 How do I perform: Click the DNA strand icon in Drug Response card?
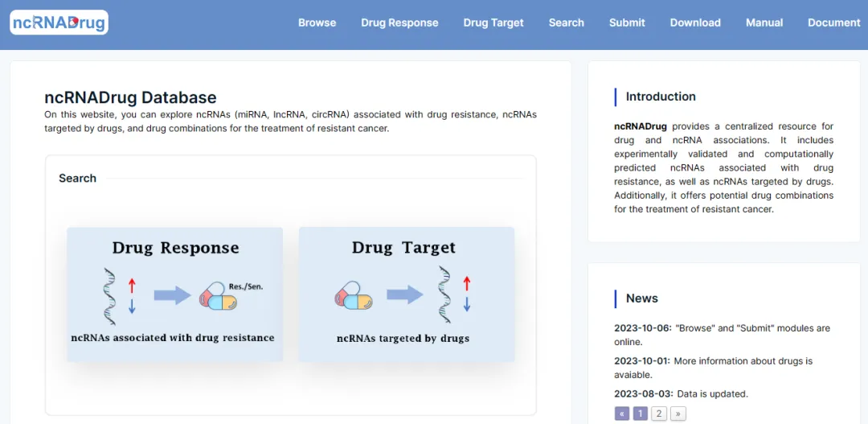pyautogui.click(x=111, y=295)
